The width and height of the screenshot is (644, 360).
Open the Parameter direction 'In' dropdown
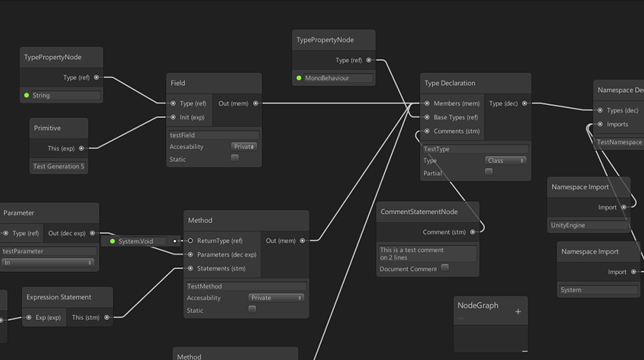click(48, 262)
